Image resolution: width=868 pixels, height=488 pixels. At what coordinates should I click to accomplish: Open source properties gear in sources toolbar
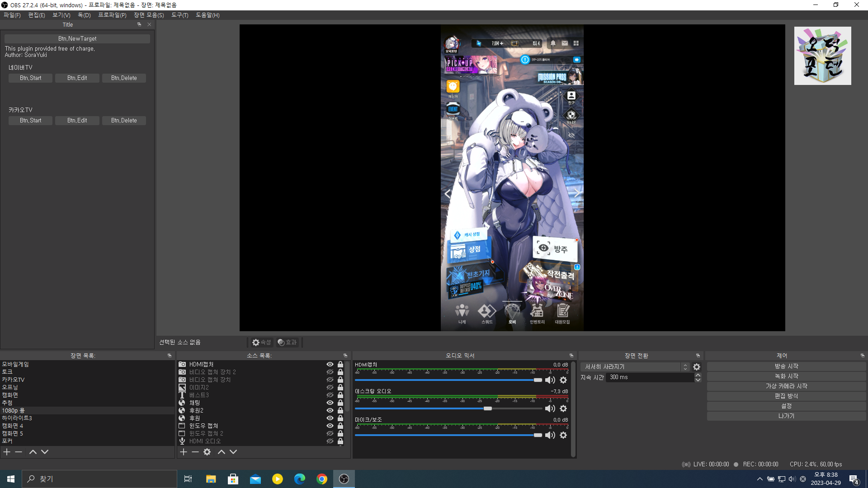click(x=207, y=452)
